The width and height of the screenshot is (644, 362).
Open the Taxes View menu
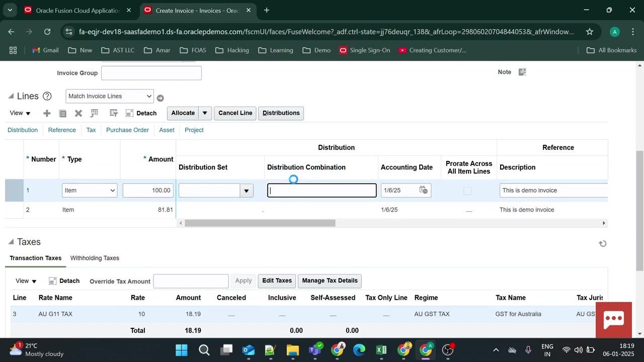[x=26, y=281]
